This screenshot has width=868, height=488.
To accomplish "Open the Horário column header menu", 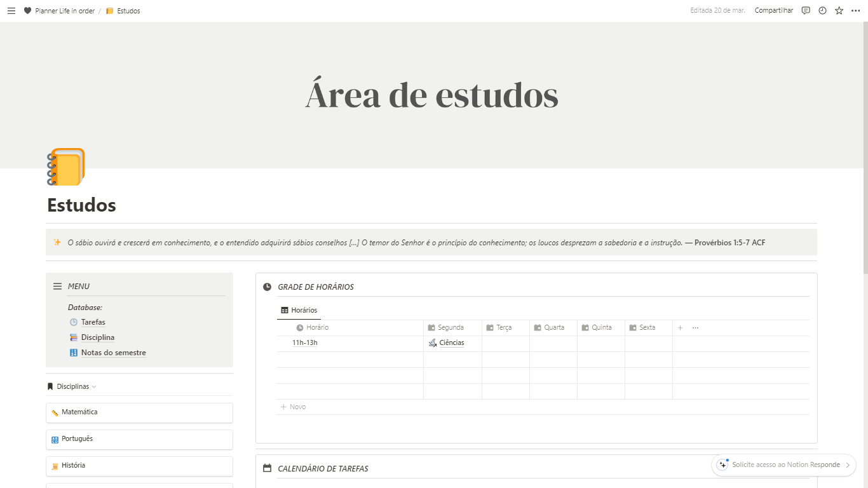I will tap(316, 328).
